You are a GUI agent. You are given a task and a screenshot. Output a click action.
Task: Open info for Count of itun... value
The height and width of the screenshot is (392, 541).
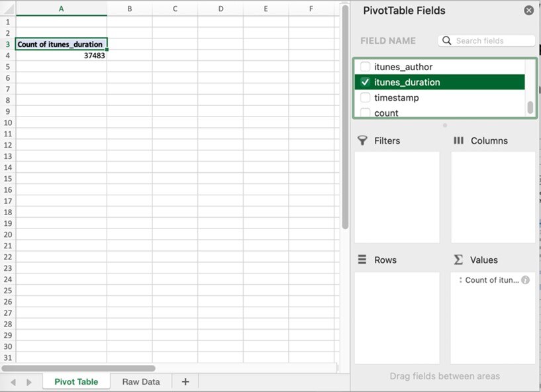click(526, 280)
